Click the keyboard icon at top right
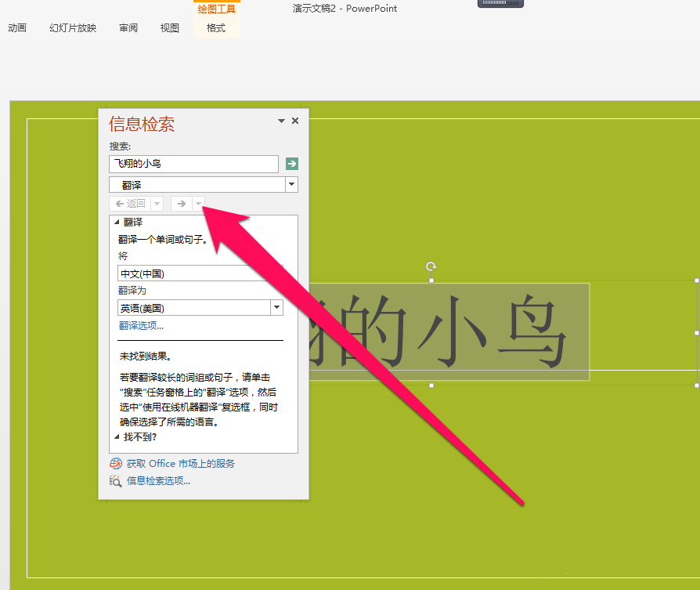700x590 pixels. pos(500,3)
